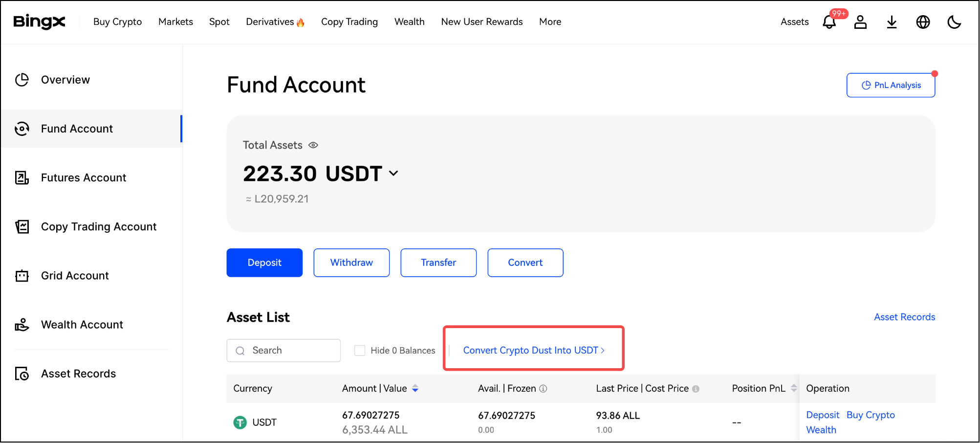Enable the Hide 0 Balances checkbox

[x=360, y=351]
